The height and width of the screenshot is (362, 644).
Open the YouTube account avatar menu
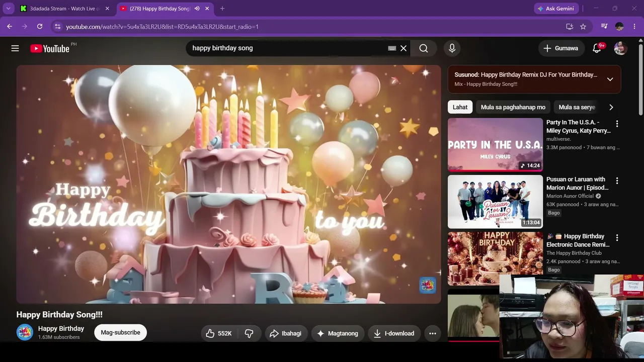click(620, 48)
